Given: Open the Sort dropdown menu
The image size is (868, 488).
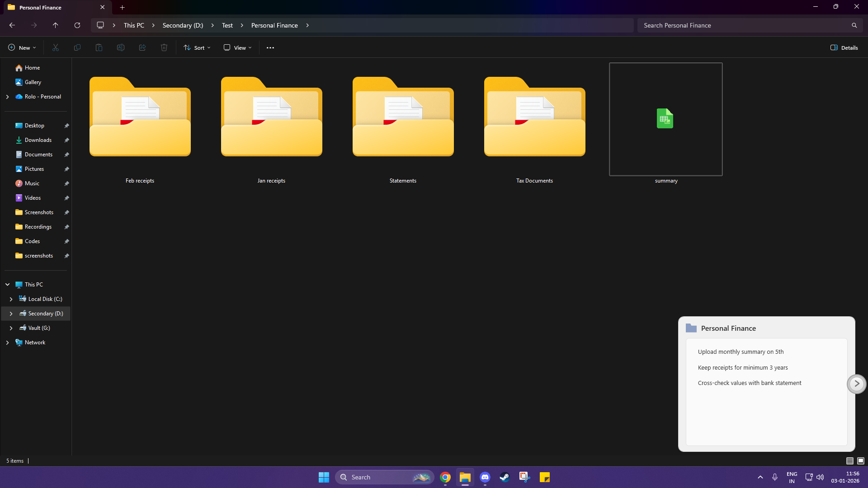Looking at the screenshot, I should [197, 47].
